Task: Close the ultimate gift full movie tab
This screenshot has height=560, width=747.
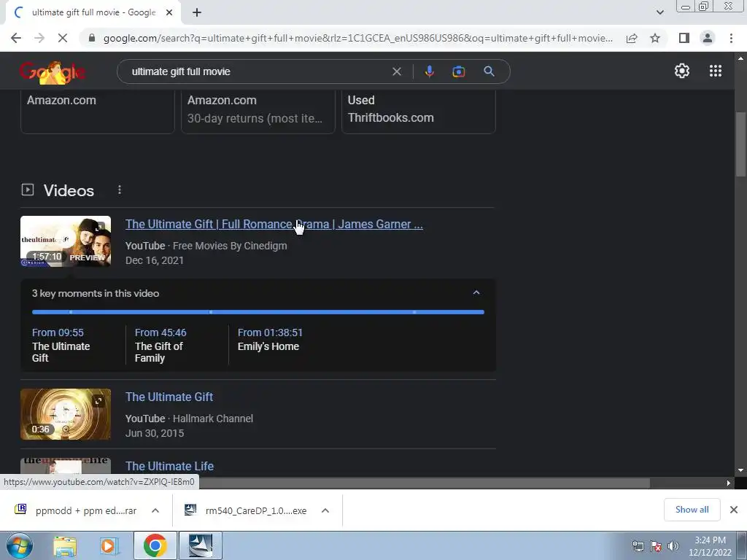Action: pos(169,13)
